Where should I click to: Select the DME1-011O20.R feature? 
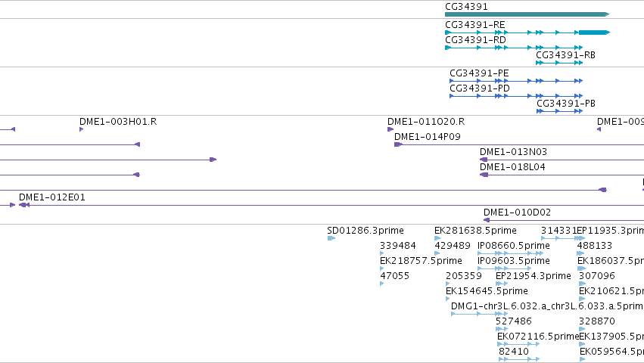(x=390, y=129)
